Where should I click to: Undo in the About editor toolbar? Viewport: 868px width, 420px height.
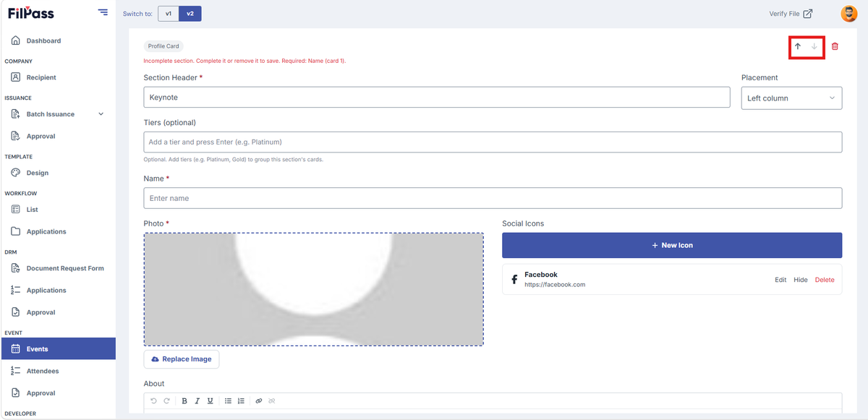(x=153, y=400)
